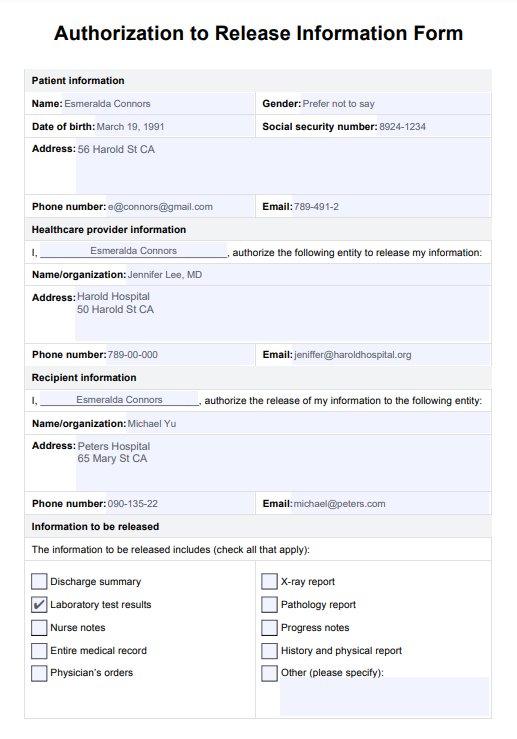Select the Entire medical record checkbox

coord(39,651)
